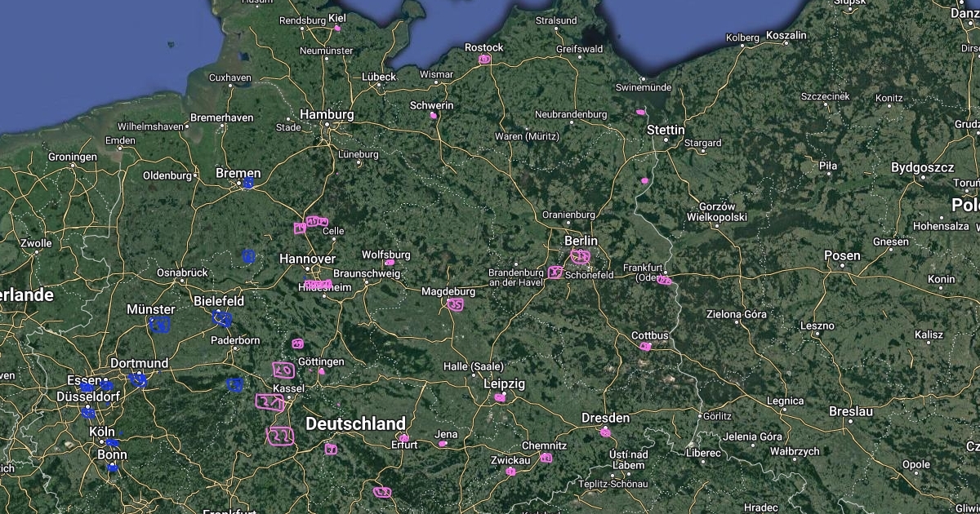Click the Posen city label
This screenshot has height=514, width=980.
point(842,255)
